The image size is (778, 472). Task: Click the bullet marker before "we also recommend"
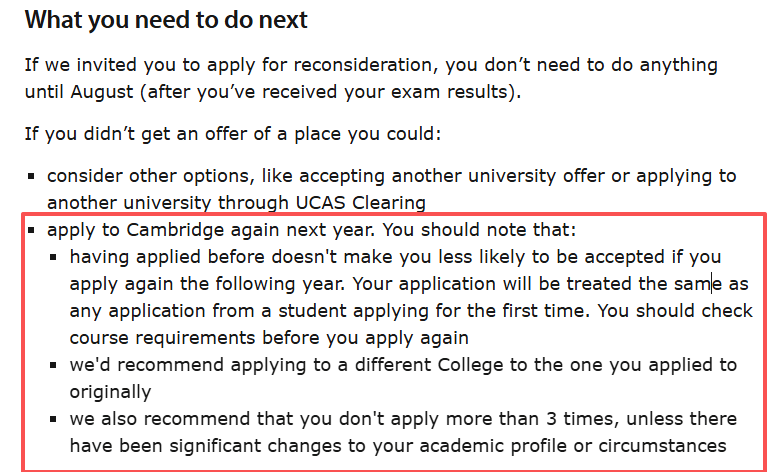[x=56, y=420]
